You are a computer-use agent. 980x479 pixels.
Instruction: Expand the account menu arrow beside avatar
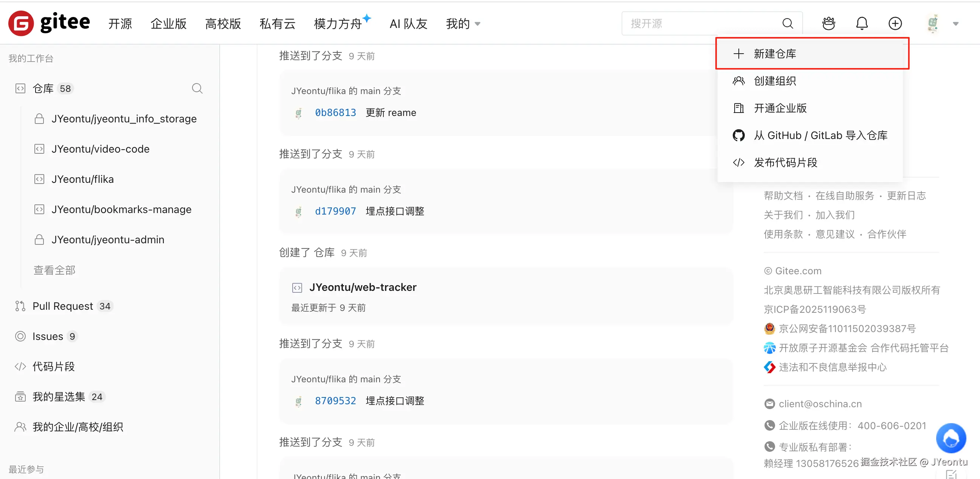[x=956, y=23]
